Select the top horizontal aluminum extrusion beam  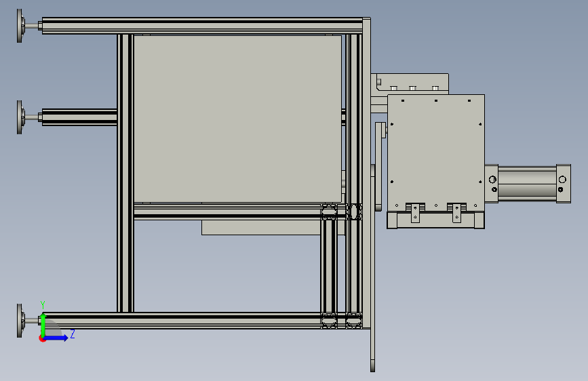click(x=203, y=26)
